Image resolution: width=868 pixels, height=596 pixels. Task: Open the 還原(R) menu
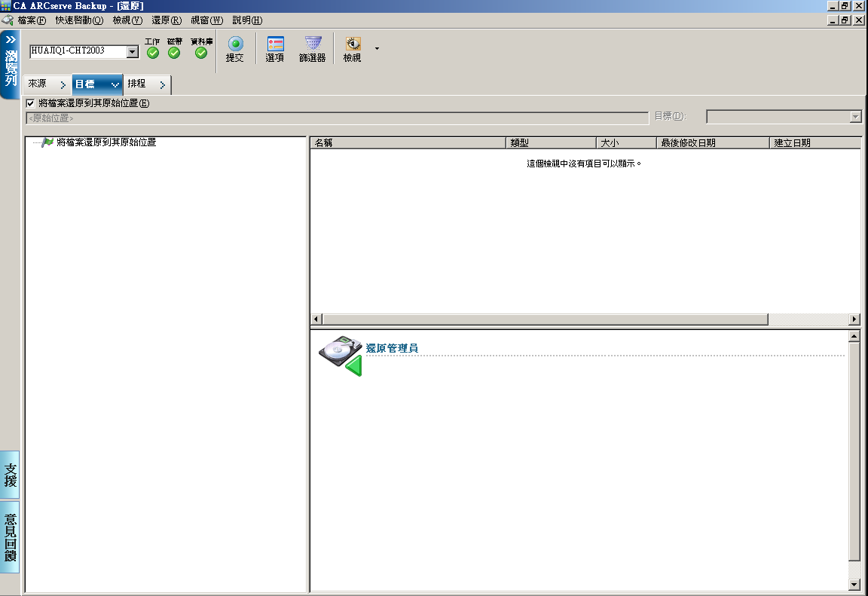tap(167, 20)
